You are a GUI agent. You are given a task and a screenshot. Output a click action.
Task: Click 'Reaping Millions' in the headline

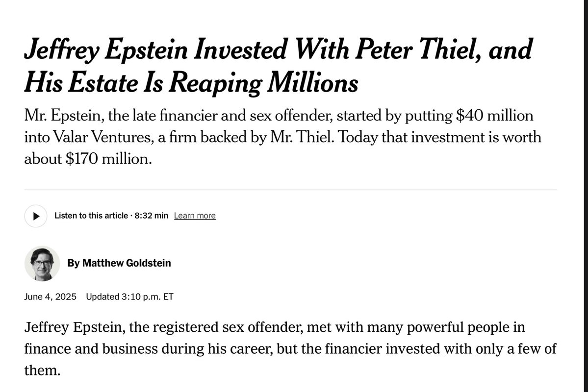263,83
